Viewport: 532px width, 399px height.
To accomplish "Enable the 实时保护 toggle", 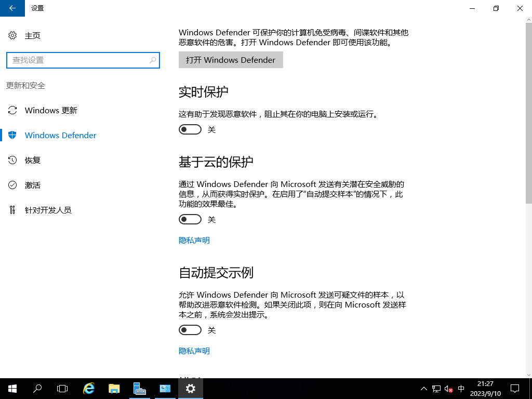I will click(190, 129).
